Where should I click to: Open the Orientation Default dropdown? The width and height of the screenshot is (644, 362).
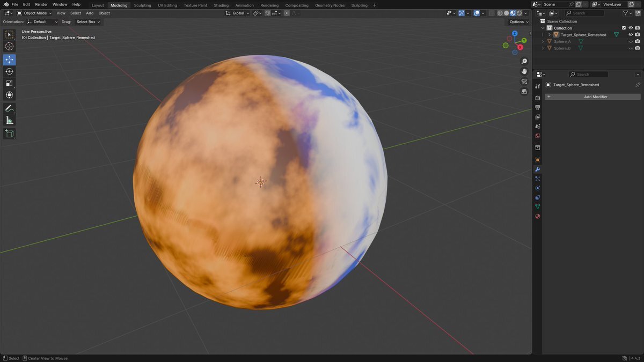point(42,22)
